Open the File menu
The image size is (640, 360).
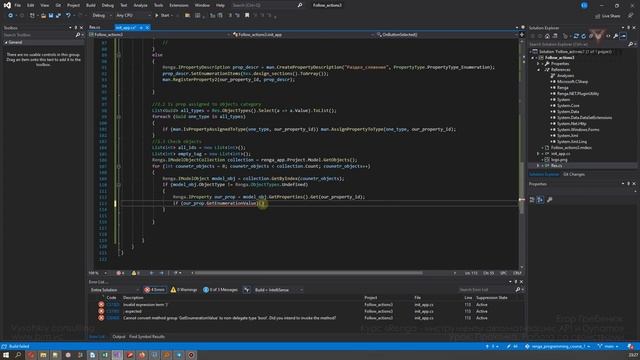18,5
